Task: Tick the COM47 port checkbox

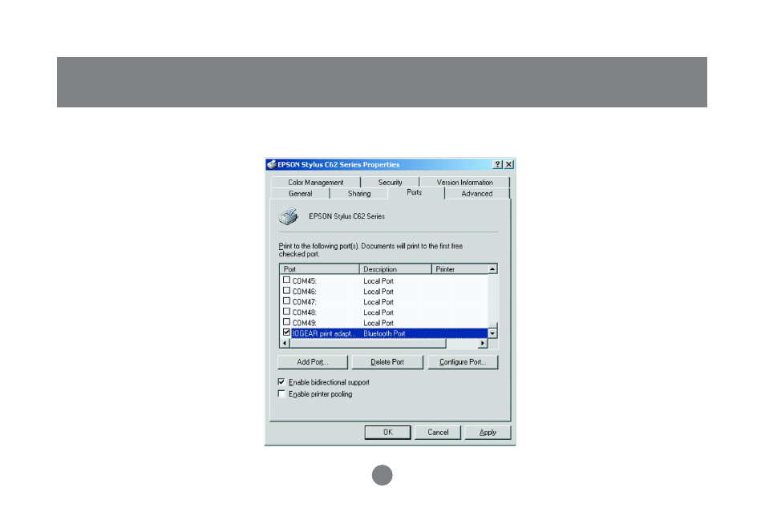Action: click(x=286, y=301)
